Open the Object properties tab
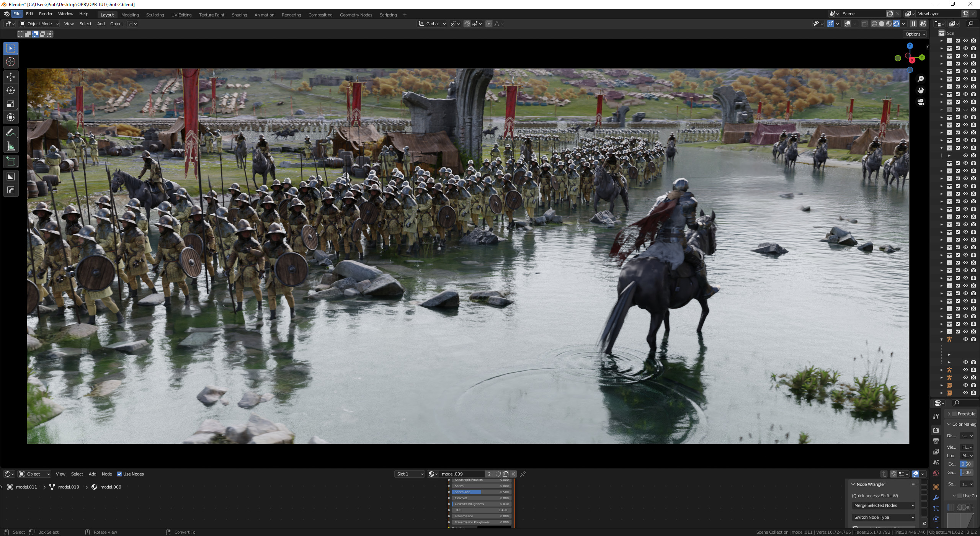The image size is (980, 536). point(936,487)
